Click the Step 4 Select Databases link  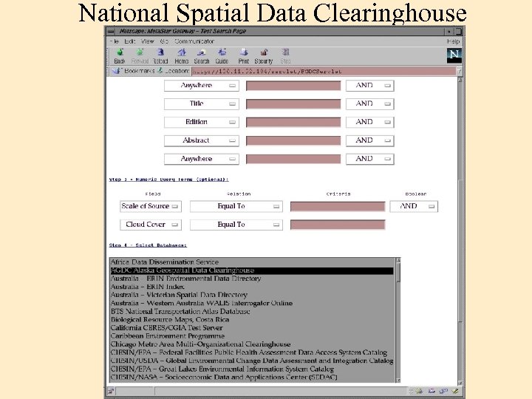148,245
